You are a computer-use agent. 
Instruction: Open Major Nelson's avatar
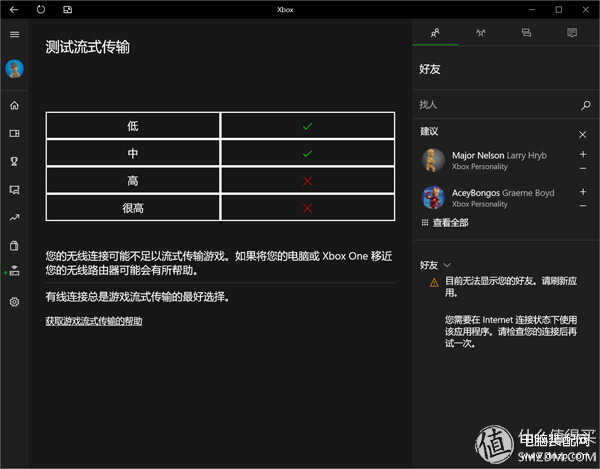tap(433, 160)
